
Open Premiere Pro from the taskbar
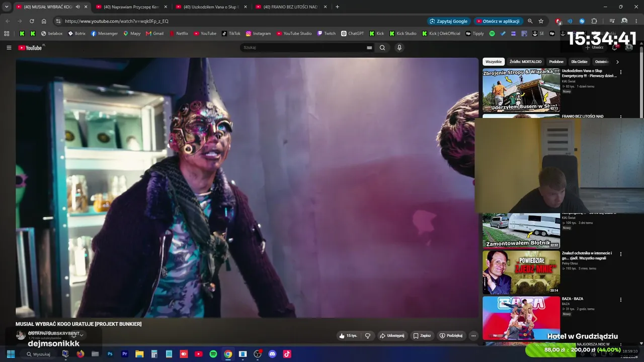[125, 354]
